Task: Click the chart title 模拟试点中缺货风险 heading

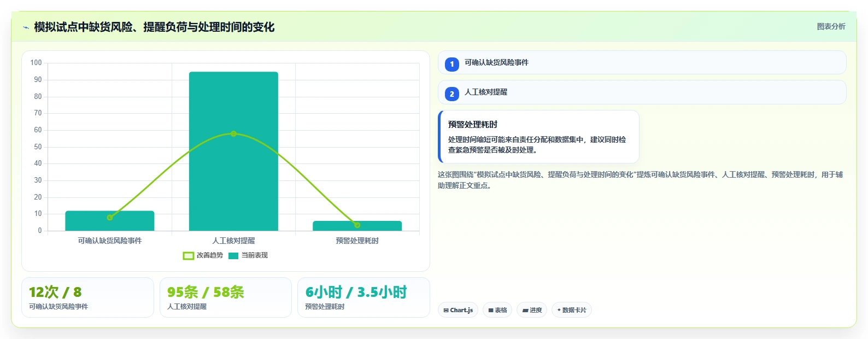Action: tap(154, 27)
